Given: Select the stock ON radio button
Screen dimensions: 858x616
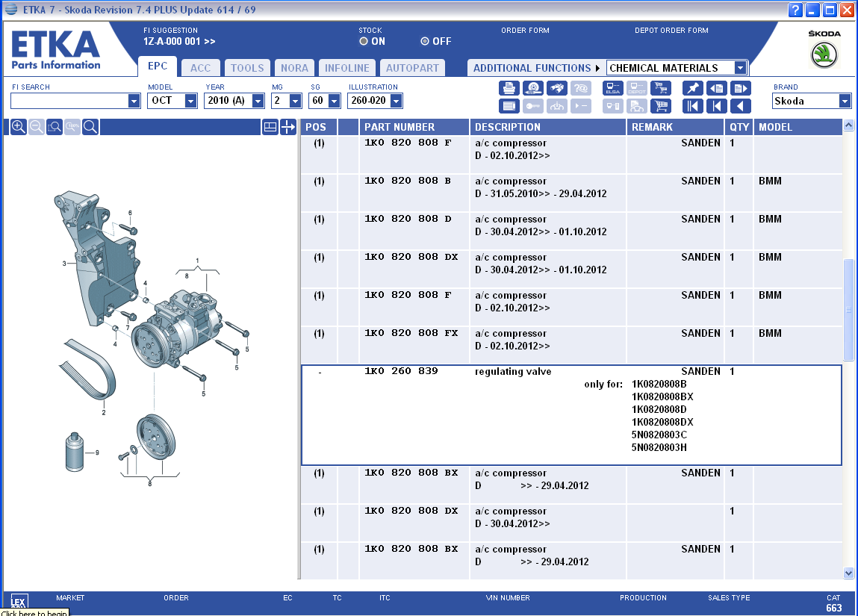Looking at the screenshot, I should point(364,41).
